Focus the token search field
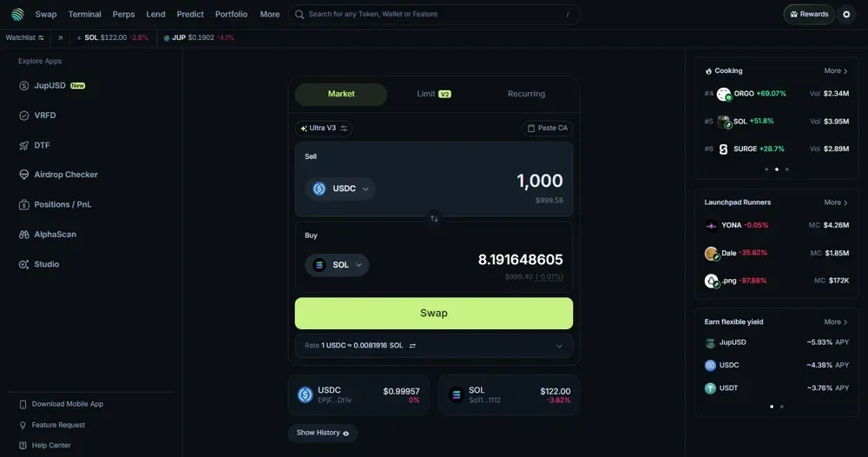 point(434,15)
